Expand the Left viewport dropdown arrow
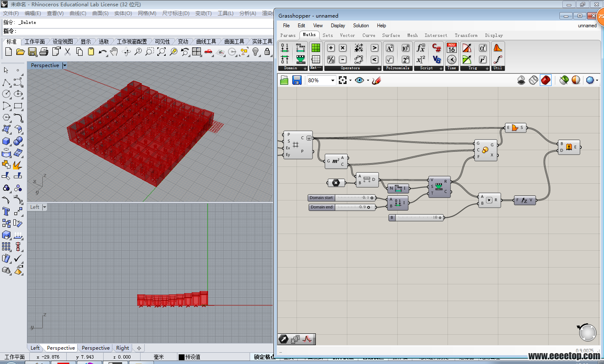 (44, 207)
